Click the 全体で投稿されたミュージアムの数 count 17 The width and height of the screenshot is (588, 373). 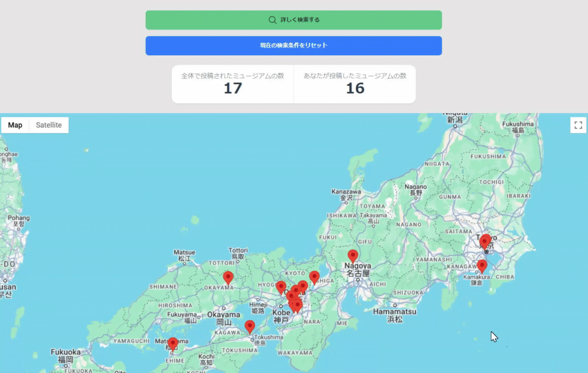click(x=232, y=88)
